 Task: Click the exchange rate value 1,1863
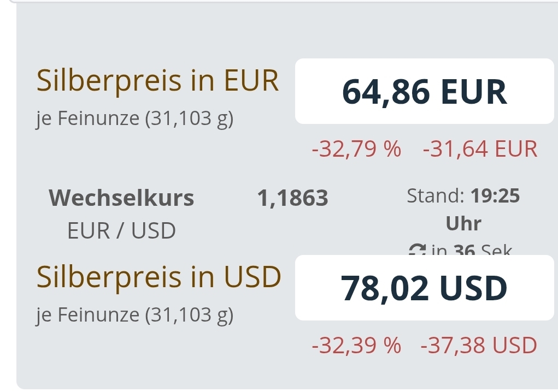[292, 198]
